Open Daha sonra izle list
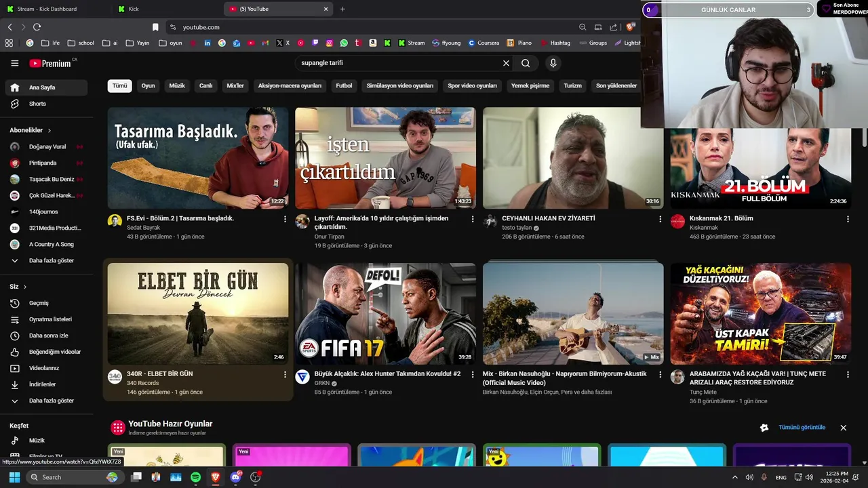This screenshot has width=868, height=488. point(46,335)
